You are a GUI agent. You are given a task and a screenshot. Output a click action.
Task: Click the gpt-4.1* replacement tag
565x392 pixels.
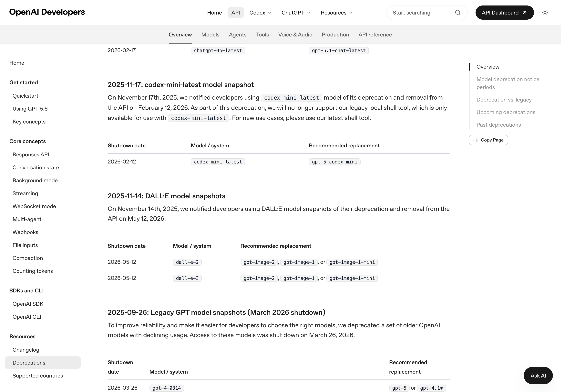point(431,388)
